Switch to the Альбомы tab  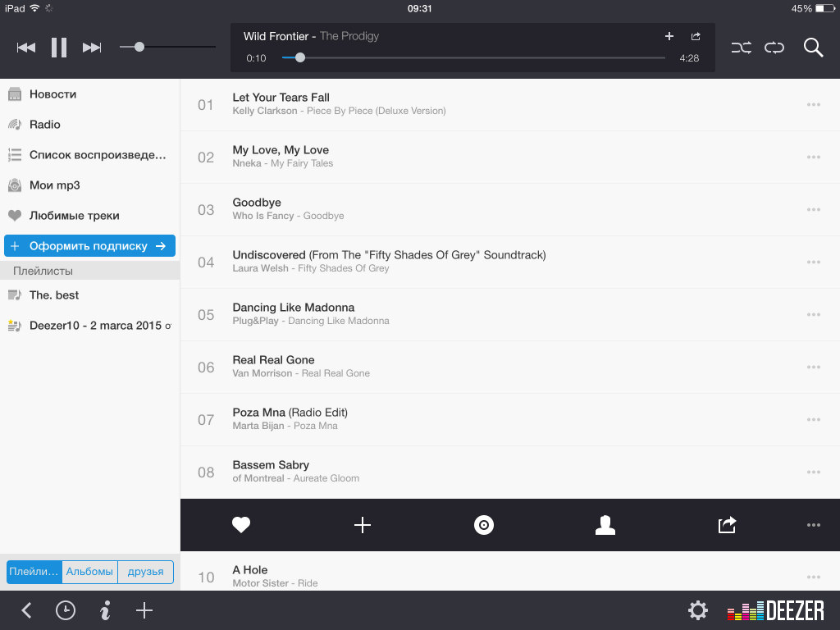(89, 572)
